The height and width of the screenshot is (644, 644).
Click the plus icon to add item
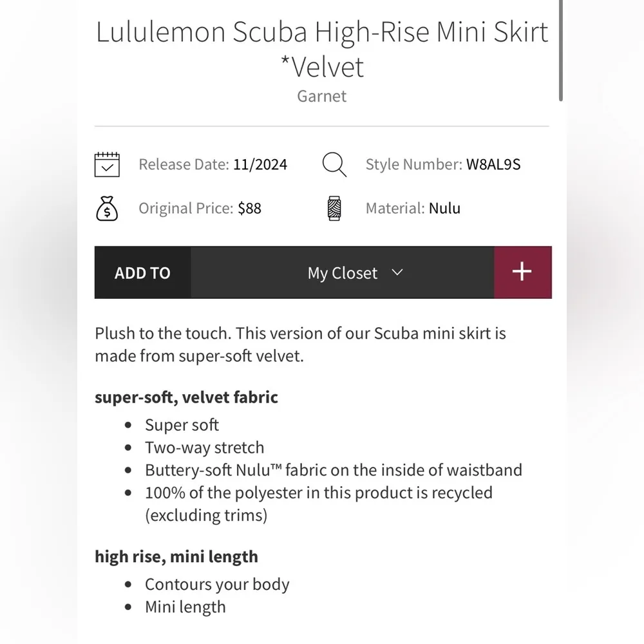point(522,272)
